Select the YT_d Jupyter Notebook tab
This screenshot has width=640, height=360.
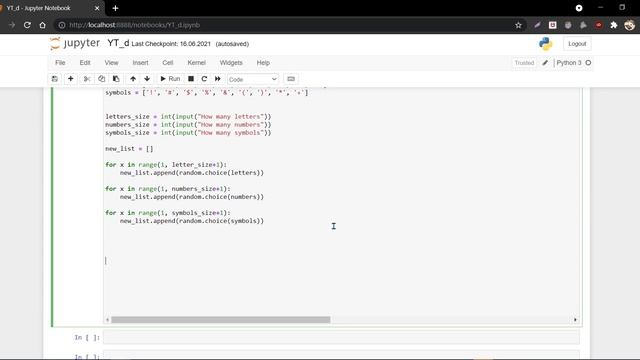49,8
